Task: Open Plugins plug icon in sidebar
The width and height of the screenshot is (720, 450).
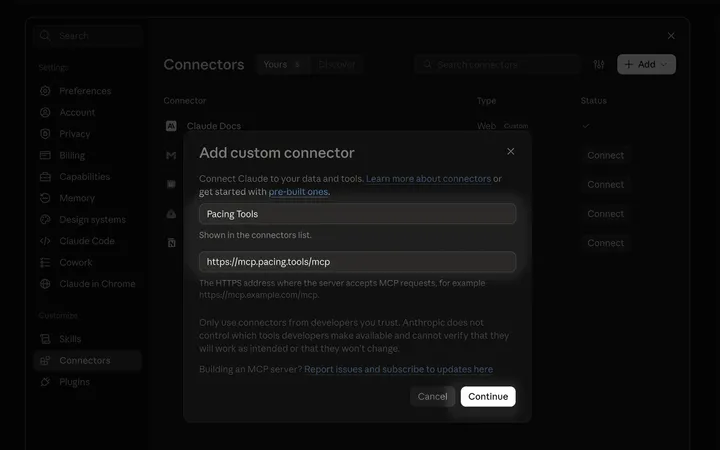Action: [45, 382]
